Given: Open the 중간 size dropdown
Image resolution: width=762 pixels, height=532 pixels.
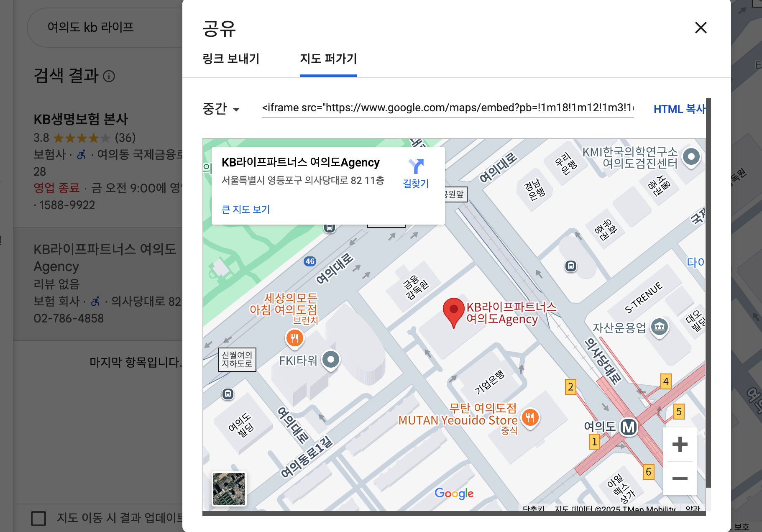Looking at the screenshot, I should [x=220, y=109].
